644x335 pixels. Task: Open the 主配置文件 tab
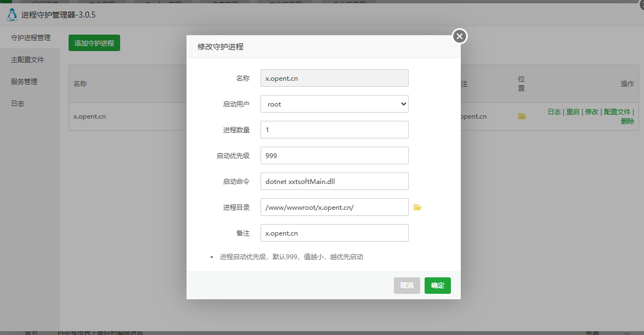click(x=27, y=60)
